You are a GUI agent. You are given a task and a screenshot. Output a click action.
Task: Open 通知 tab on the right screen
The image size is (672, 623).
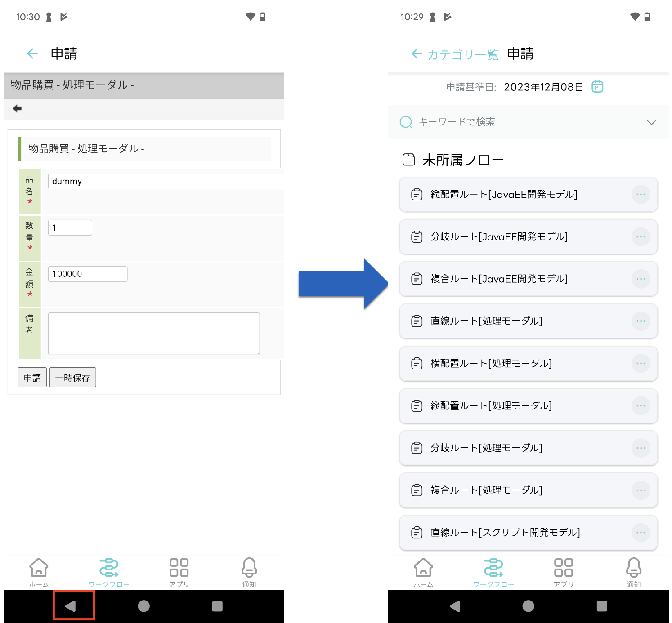tap(634, 573)
